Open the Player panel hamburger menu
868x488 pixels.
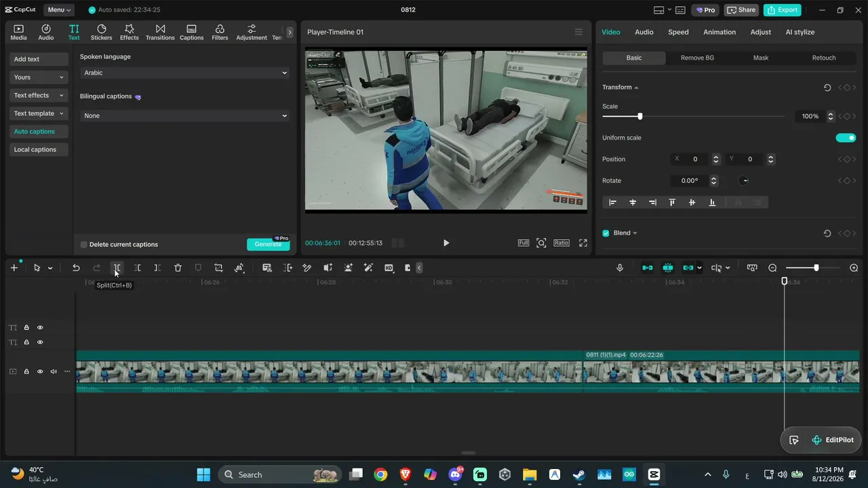(578, 32)
